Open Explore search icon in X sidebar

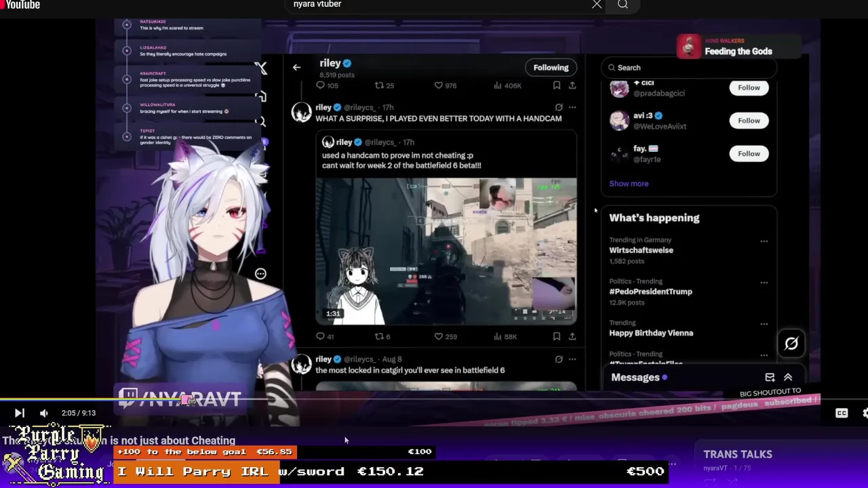261,122
